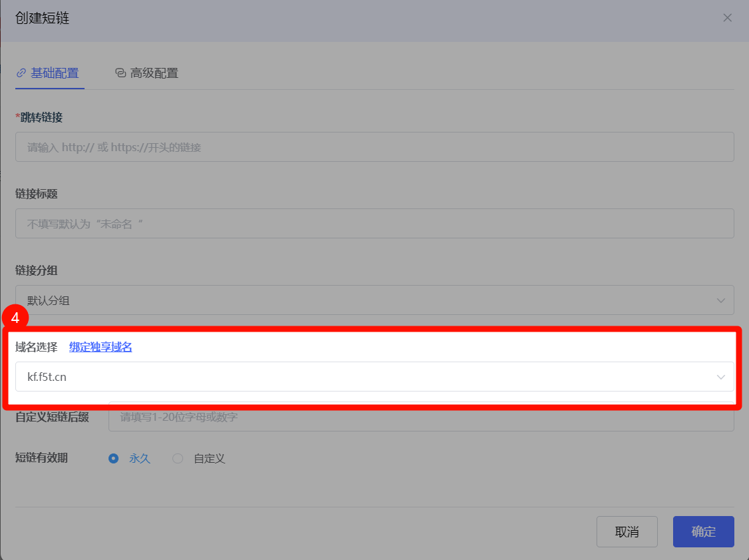The height and width of the screenshot is (560, 749).
Task: Click the 创建短链 dialog title
Action: pyautogui.click(x=43, y=18)
